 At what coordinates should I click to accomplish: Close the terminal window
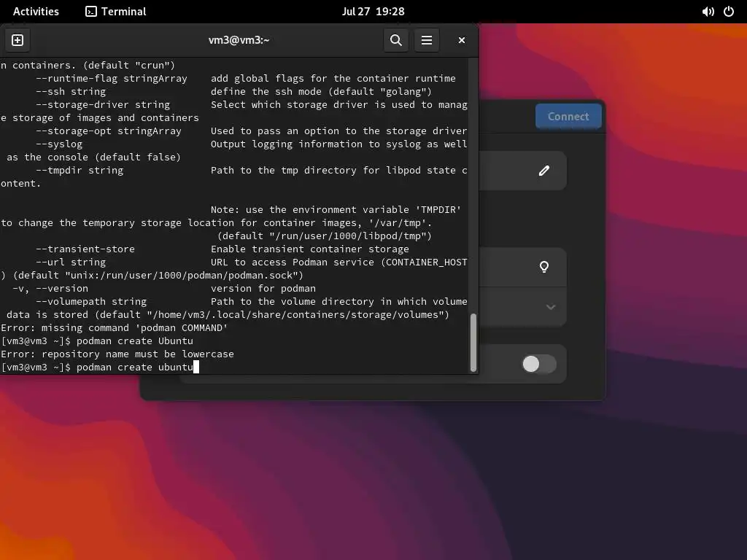(462, 40)
